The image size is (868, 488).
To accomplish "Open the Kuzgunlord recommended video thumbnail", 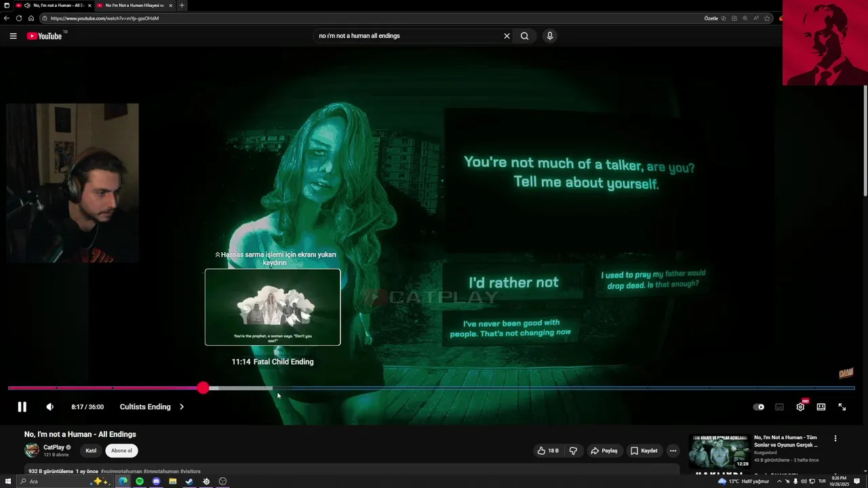I will point(719,451).
